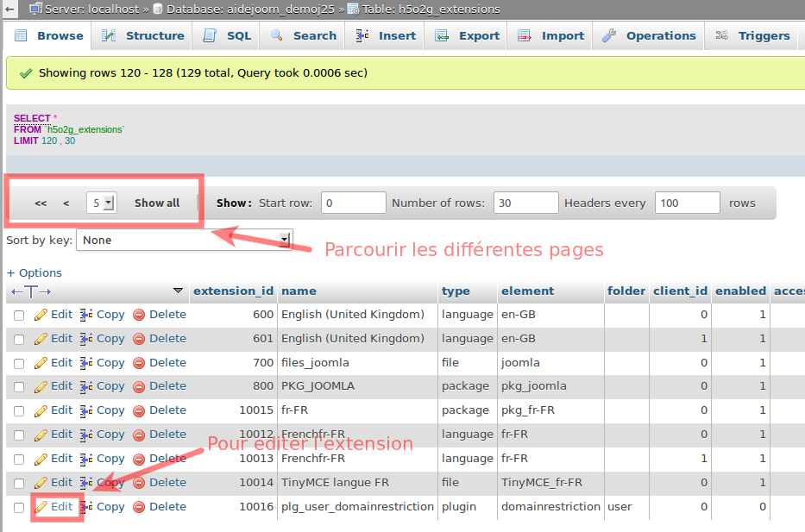805x532 pixels.
Task: Click the pencil Edit icon for plg_user_domainrestriction row
Action: [x=41, y=507]
